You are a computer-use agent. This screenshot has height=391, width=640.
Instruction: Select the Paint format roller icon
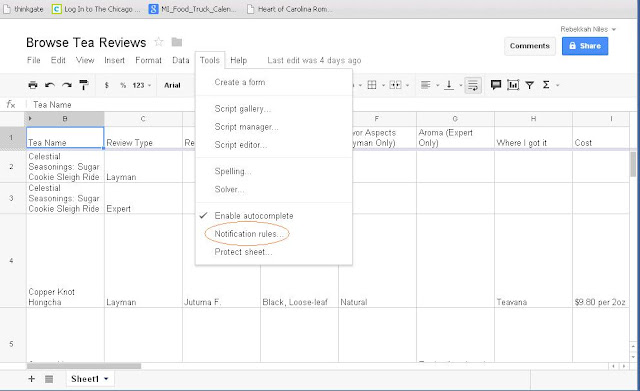(84, 85)
